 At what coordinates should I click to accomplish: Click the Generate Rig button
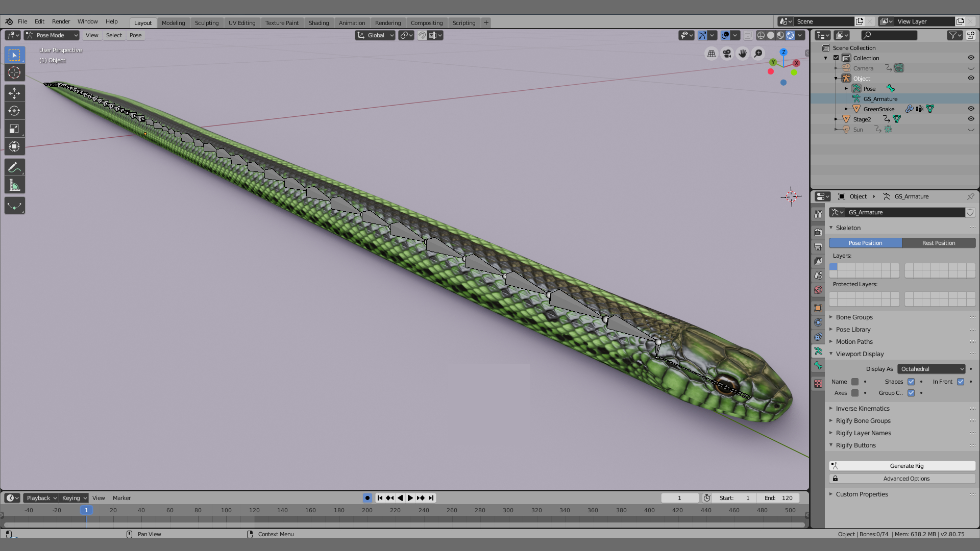pyautogui.click(x=906, y=466)
